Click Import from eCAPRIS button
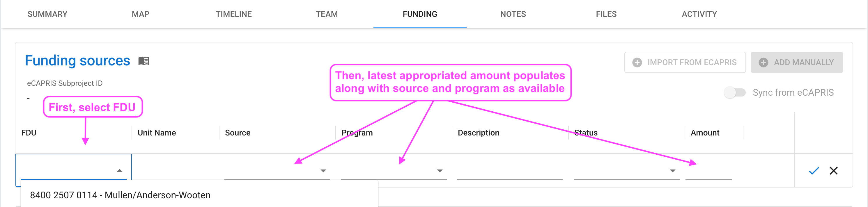Image resolution: width=868 pixels, height=207 pixels. point(685,63)
